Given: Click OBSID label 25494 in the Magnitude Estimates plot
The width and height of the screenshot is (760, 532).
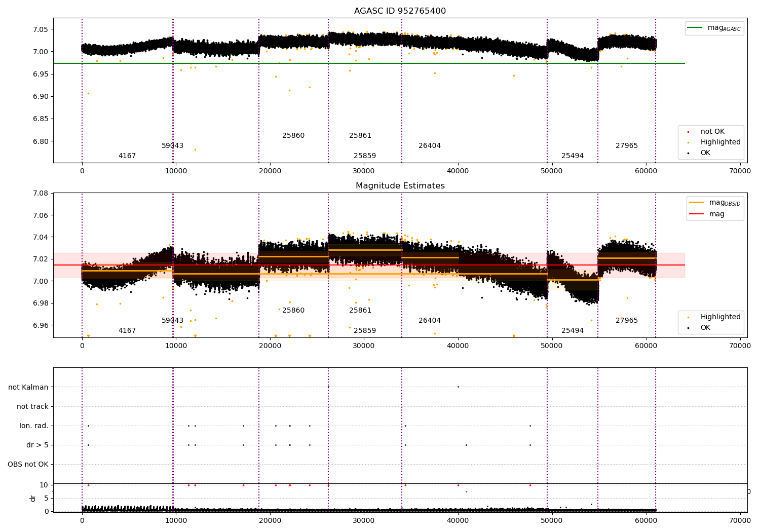Looking at the screenshot, I should 573,331.
